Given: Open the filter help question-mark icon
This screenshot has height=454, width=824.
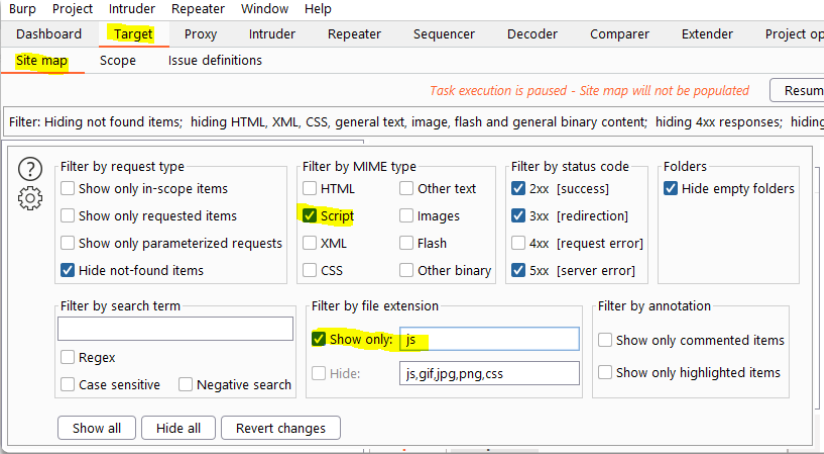Looking at the screenshot, I should (30, 169).
